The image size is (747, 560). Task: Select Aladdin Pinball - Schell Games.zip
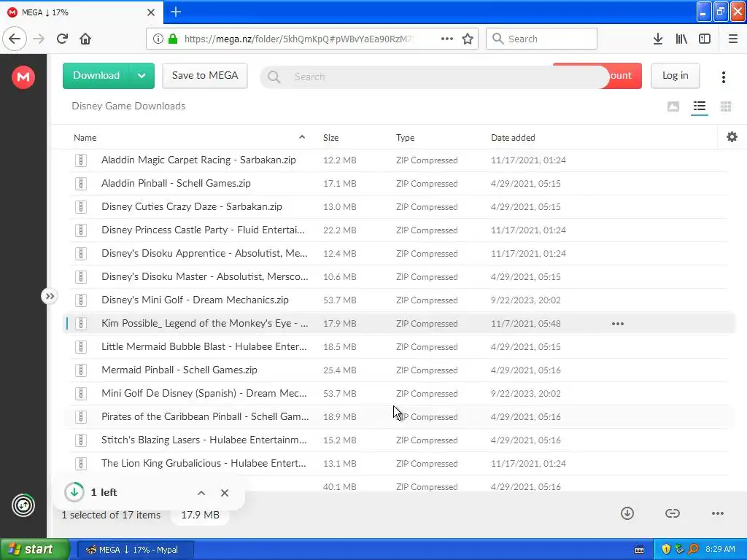coord(398,183)
